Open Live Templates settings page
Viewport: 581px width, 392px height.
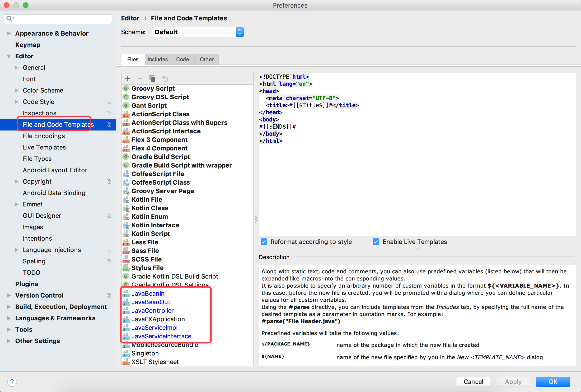44,148
